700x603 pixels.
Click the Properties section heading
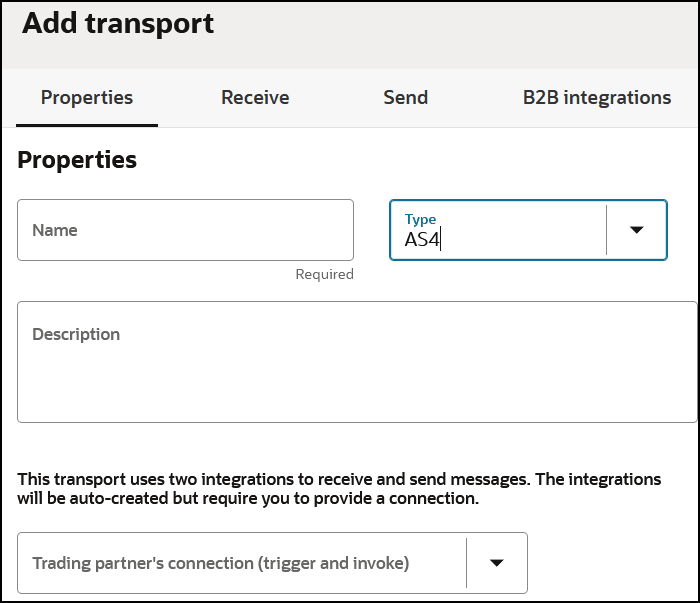77,159
